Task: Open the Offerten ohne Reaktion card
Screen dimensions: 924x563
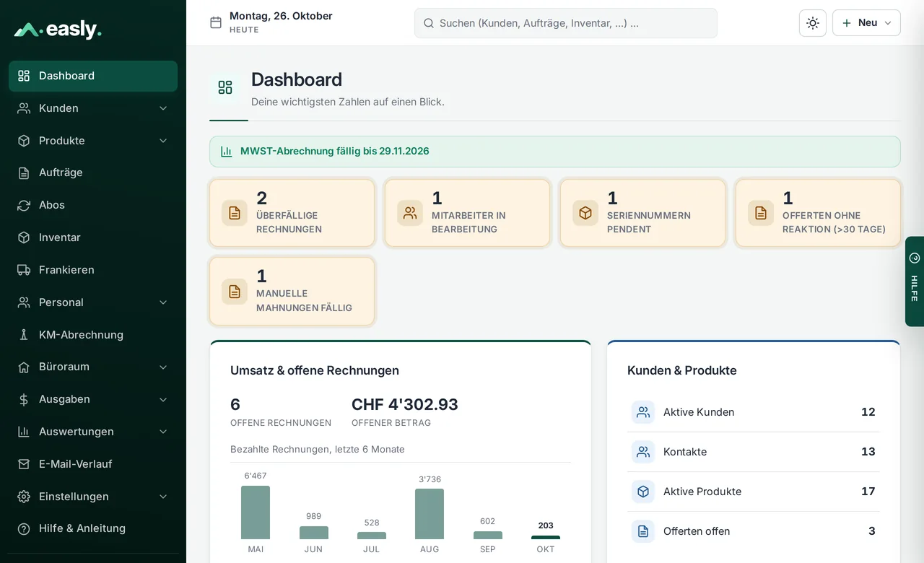Action: tap(818, 213)
